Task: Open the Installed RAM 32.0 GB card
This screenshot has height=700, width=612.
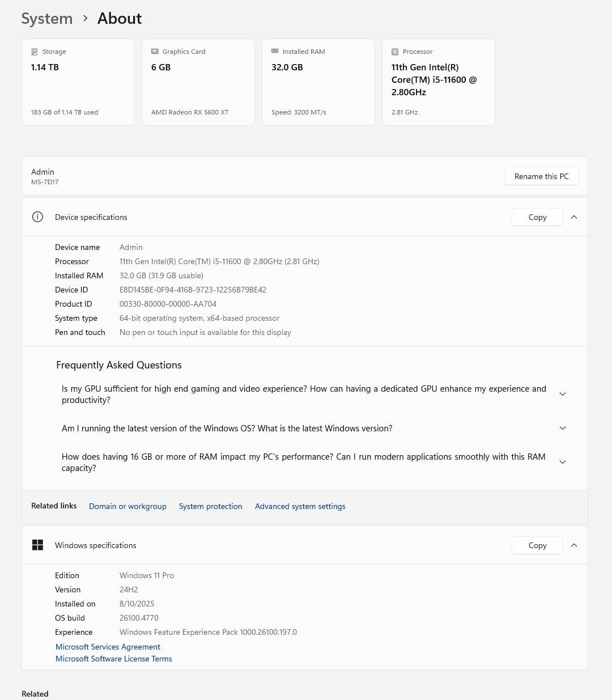Action: tap(318, 82)
